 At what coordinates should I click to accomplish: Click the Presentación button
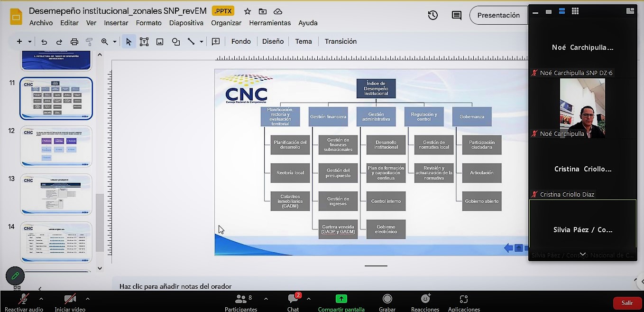(498, 15)
